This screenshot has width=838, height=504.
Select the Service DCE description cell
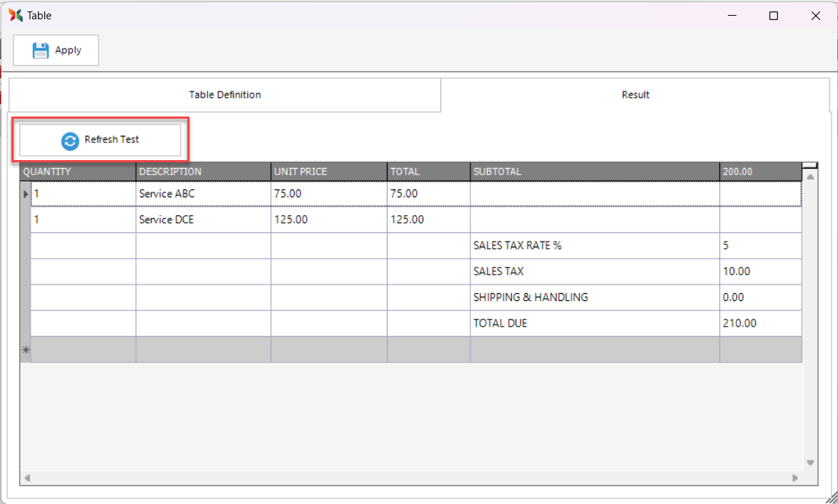203,220
